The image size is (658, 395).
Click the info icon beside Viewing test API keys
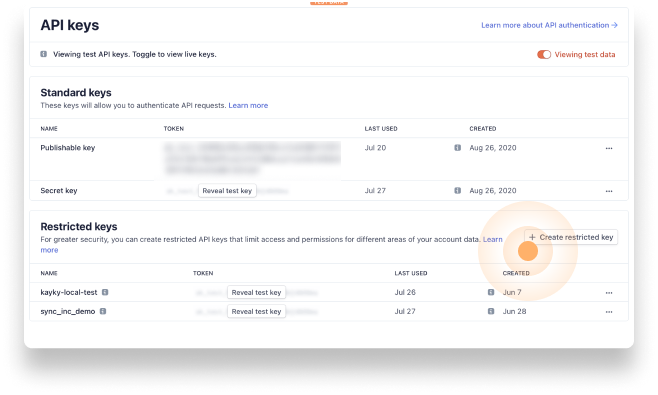tap(44, 54)
